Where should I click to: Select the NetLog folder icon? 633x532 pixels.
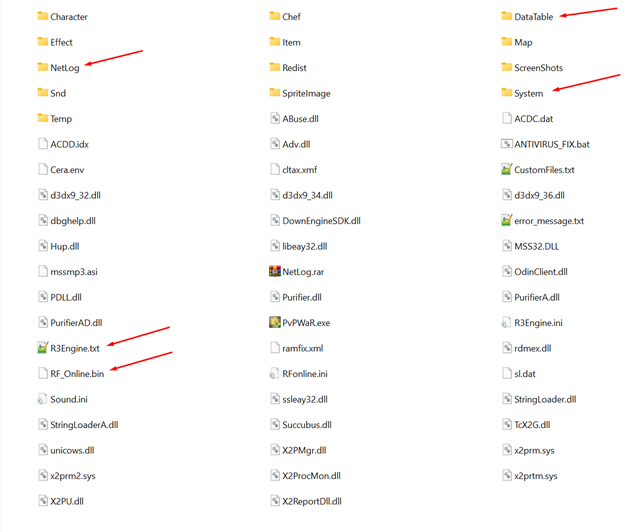coord(43,67)
